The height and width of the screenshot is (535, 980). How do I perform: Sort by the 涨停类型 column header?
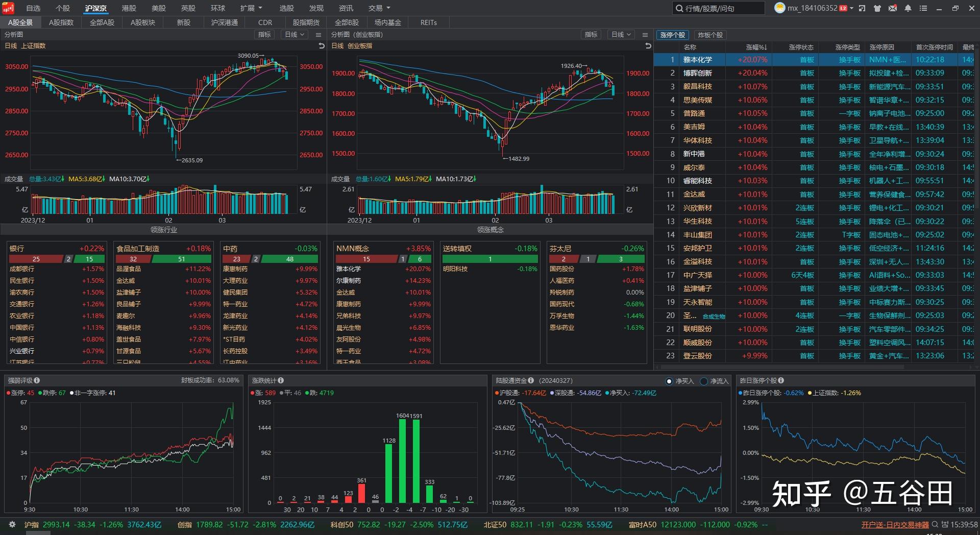(848, 47)
